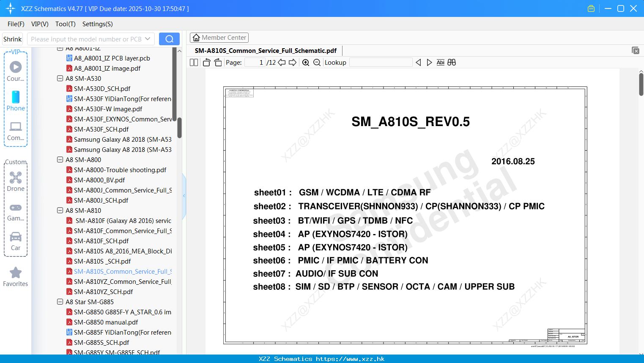The height and width of the screenshot is (363, 644).
Task: Select the SM-A810S_Common_Service_Full_Schematic.pdf tab
Action: pos(266,51)
